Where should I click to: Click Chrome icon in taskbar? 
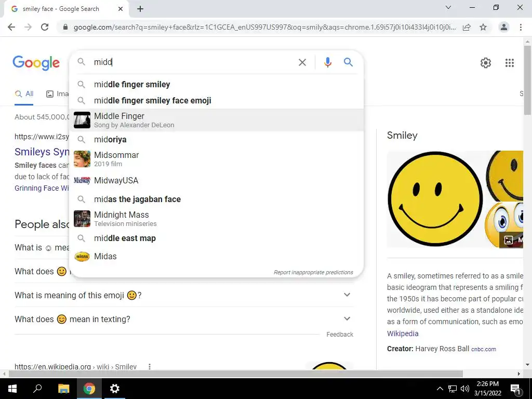89,389
